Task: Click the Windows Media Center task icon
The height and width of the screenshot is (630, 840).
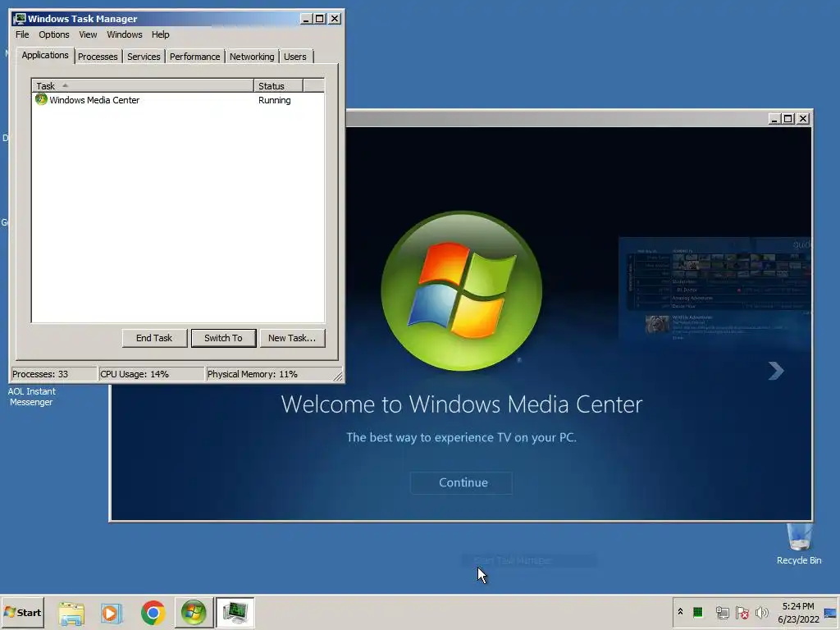Action: coord(41,99)
